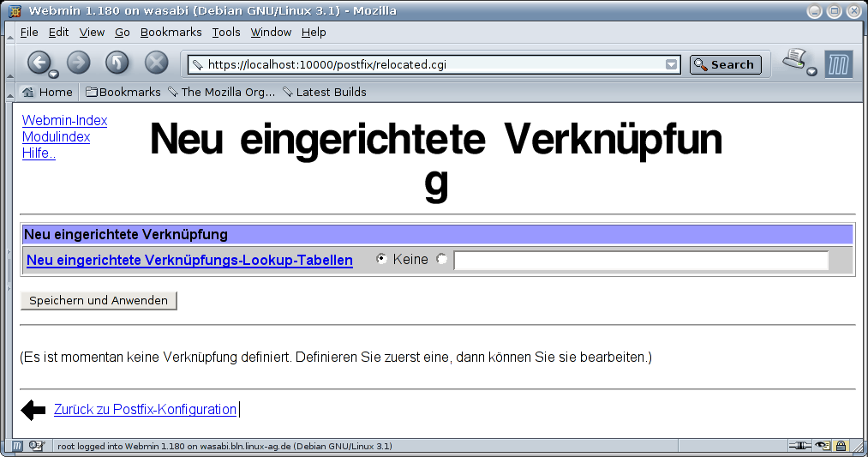Click the Search button
Viewport: 868px width, 457px height.
(725, 65)
